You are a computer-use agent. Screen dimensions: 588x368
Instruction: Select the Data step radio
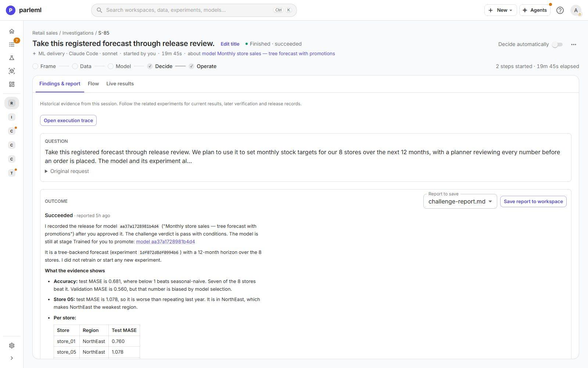tap(75, 66)
